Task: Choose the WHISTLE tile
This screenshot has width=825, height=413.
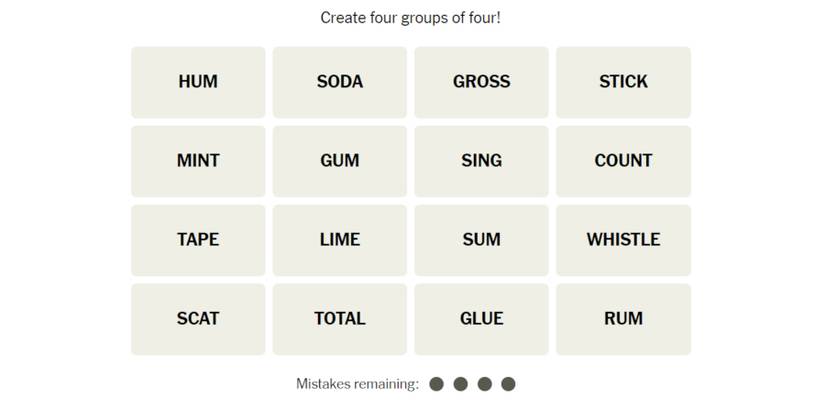Action: click(623, 240)
